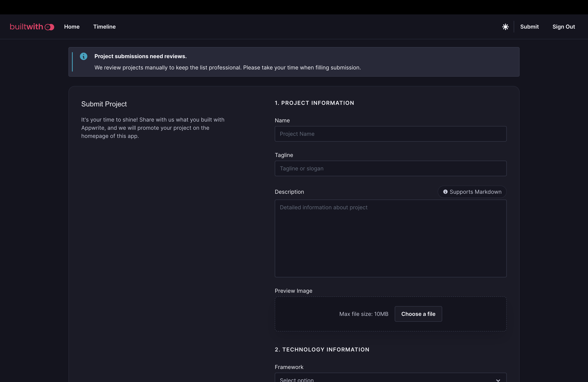Click the banner text about manual reviews
This screenshot has width=588, height=382.
(227, 67)
